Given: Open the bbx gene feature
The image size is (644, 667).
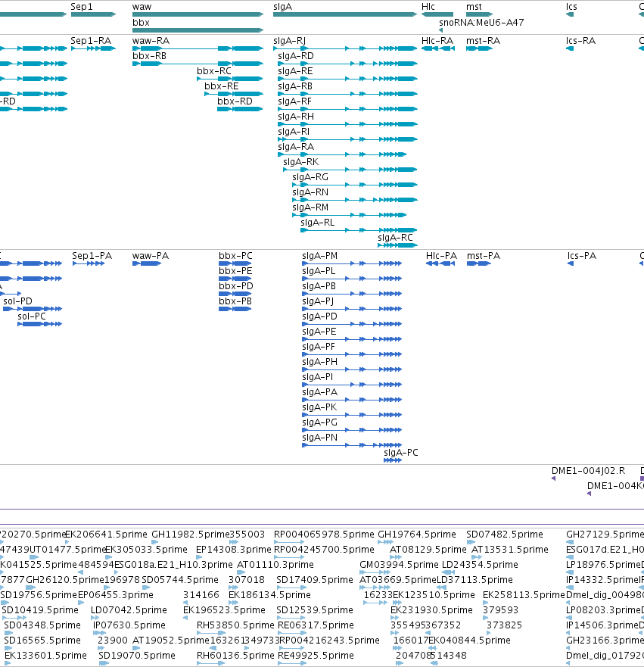Looking at the screenshot, I should point(198,30).
